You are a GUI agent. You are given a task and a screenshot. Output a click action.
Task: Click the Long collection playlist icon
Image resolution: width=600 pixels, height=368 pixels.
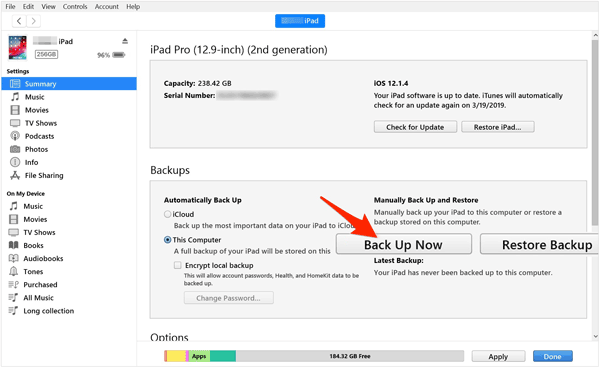[x=14, y=311]
